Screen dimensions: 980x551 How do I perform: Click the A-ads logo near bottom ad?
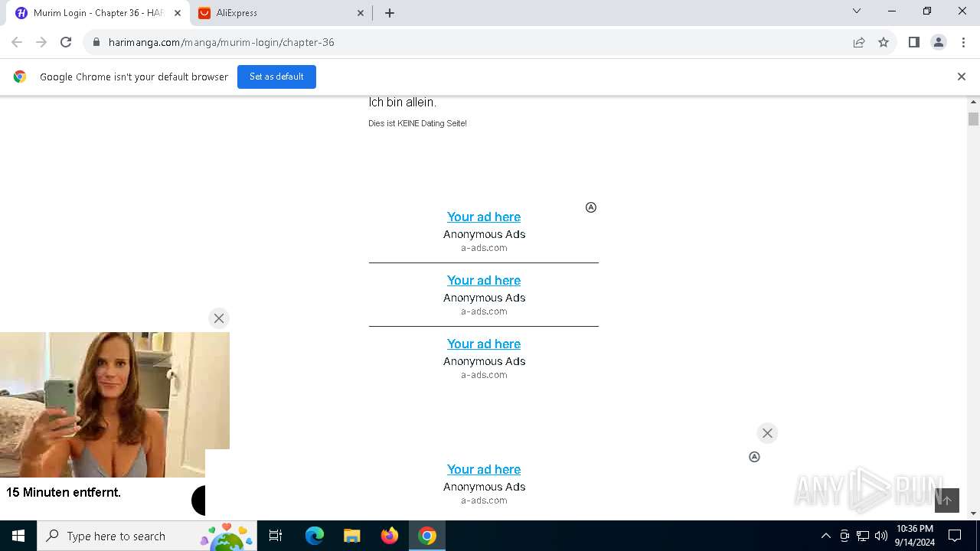(754, 457)
